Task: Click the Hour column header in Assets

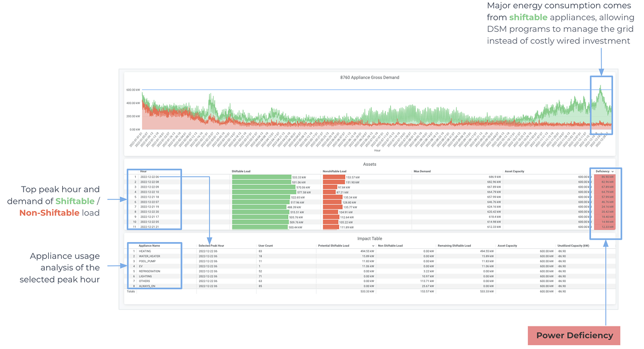Action: pos(143,172)
